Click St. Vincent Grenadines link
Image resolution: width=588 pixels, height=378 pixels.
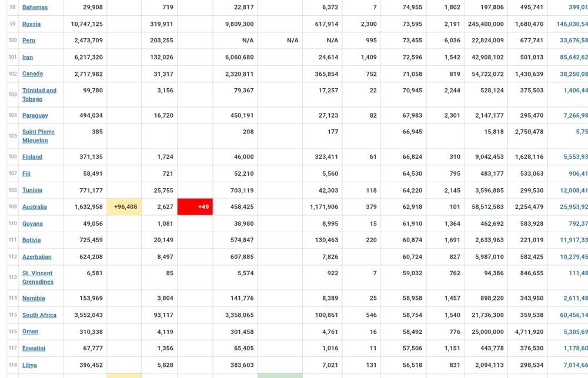pos(37,277)
